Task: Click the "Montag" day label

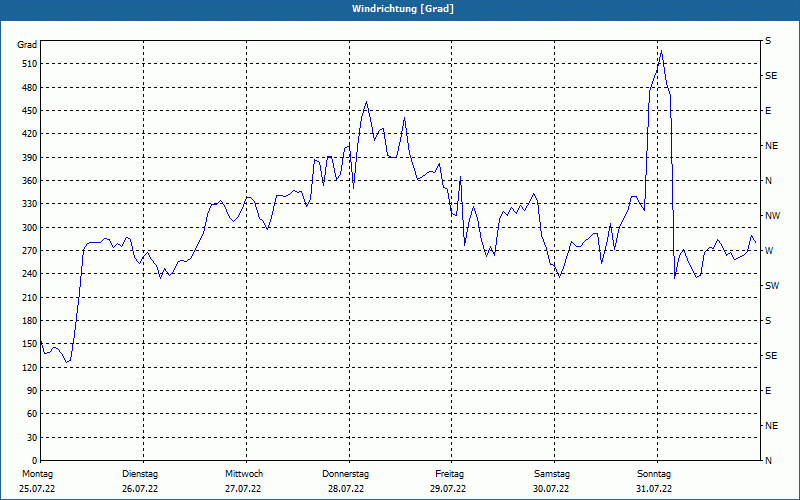Action: 37,474
